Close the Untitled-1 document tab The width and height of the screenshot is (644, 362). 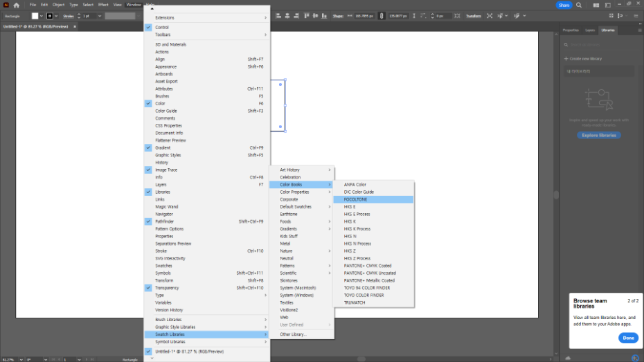pyautogui.click(x=75, y=26)
